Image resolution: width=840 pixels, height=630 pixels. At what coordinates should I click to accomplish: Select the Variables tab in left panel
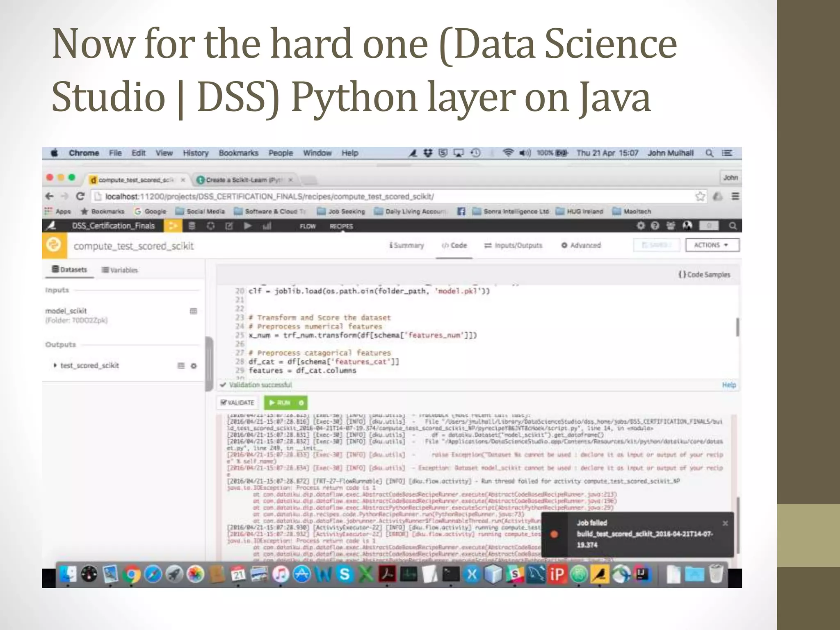point(120,270)
